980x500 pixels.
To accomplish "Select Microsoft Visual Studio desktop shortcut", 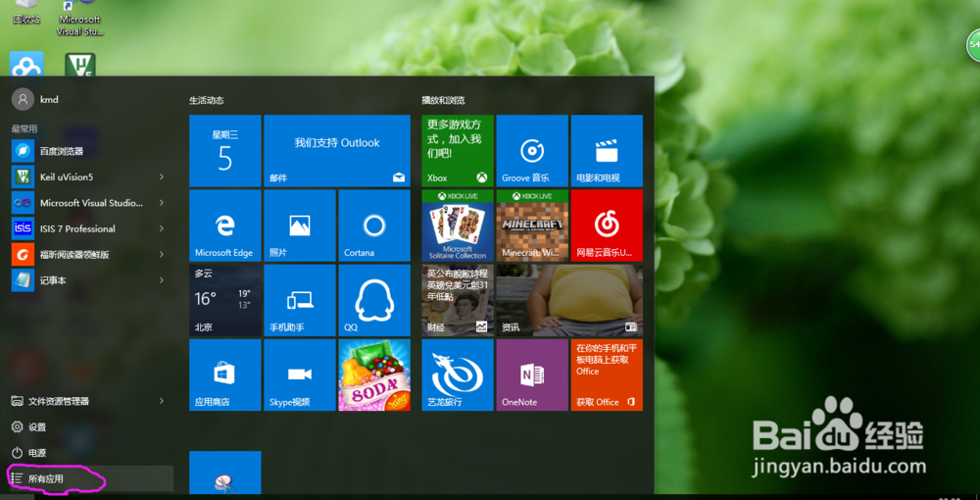I will coord(80,18).
